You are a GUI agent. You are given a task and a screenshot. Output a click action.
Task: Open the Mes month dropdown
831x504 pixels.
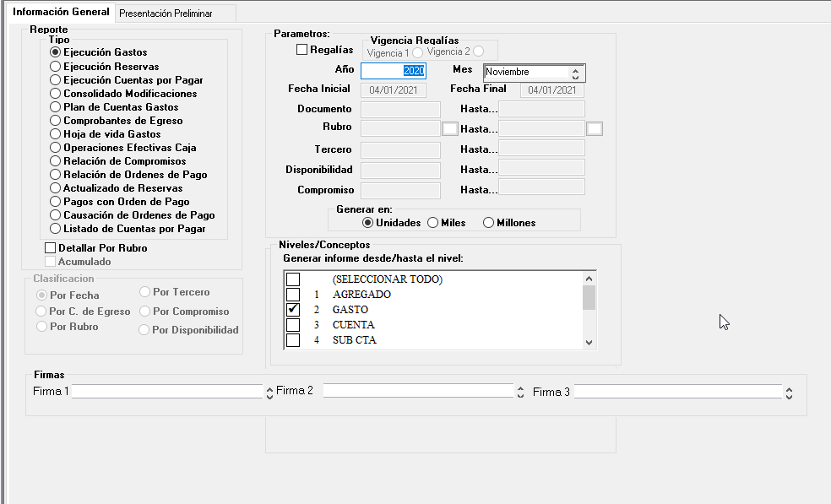[x=575, y=73]
